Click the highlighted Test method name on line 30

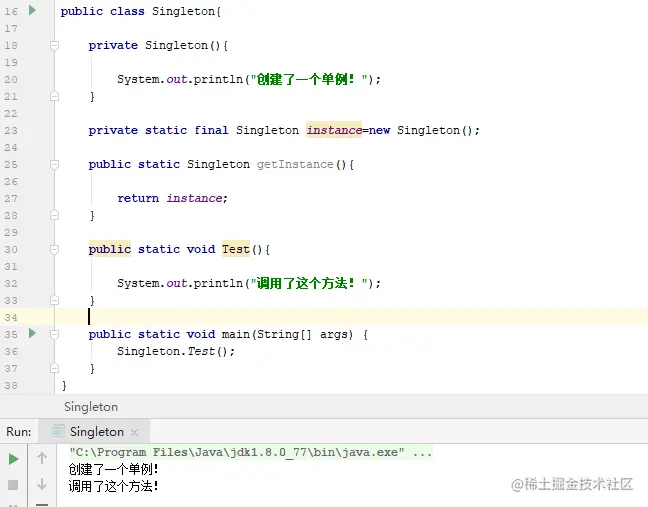tap(236, 249)
